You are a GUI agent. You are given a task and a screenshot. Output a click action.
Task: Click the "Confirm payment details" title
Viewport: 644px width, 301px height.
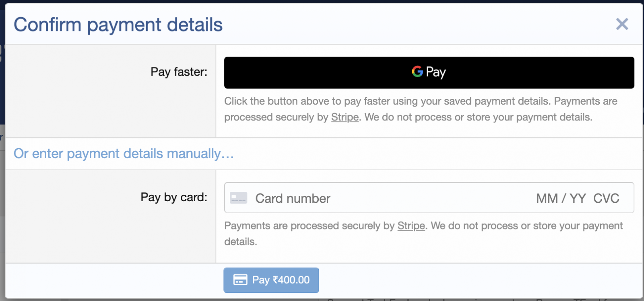118,25
